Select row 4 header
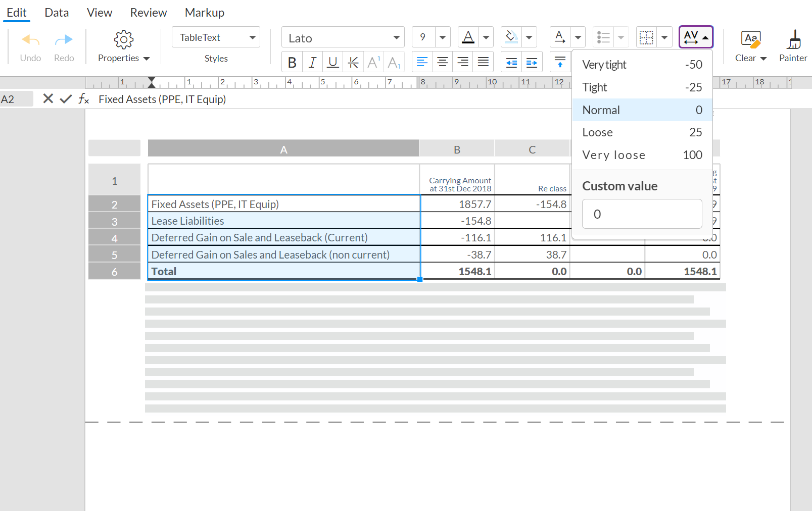The image size is (812, 511). click(x=115, y=238)
